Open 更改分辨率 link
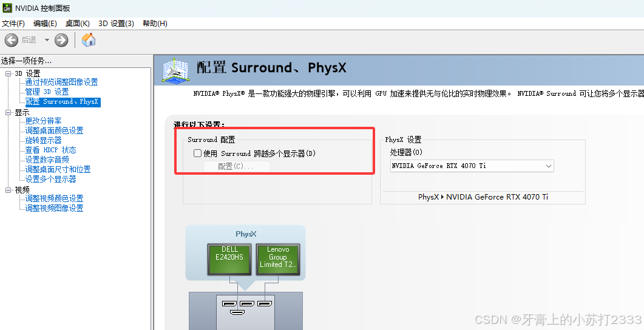644x330 pixels. click(x=43, y=121)
